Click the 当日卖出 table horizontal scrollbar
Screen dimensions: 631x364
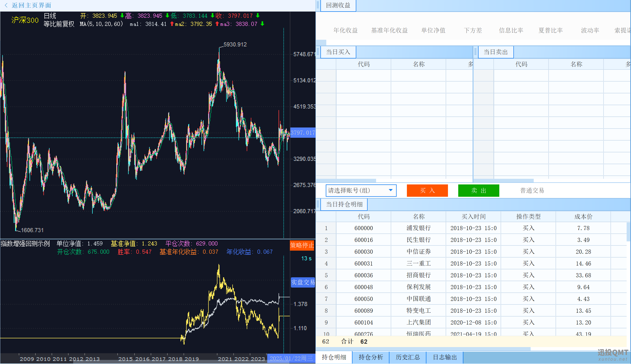(504, 181)
